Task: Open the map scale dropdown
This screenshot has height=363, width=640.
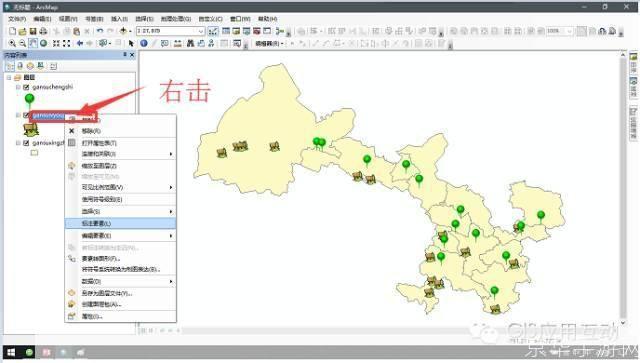Action: click(x=201, y=31)
